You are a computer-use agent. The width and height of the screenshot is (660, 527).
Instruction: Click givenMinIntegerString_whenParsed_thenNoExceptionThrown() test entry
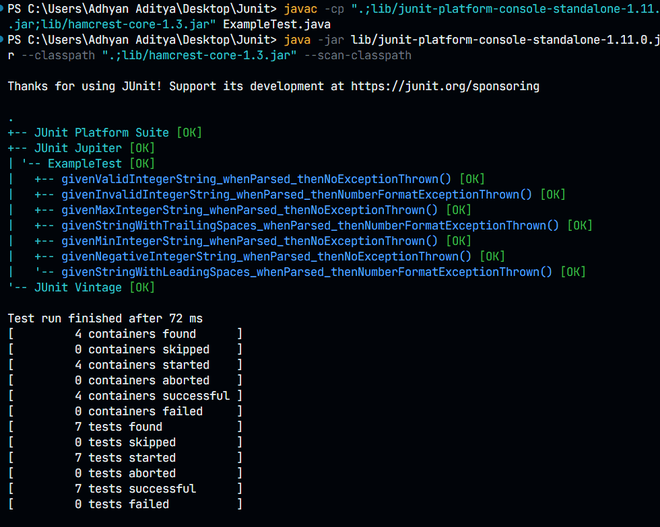[249, 241]
